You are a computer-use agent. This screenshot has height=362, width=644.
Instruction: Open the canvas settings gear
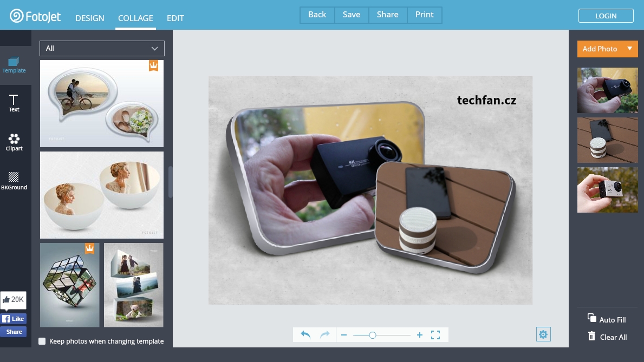point(543,334)
